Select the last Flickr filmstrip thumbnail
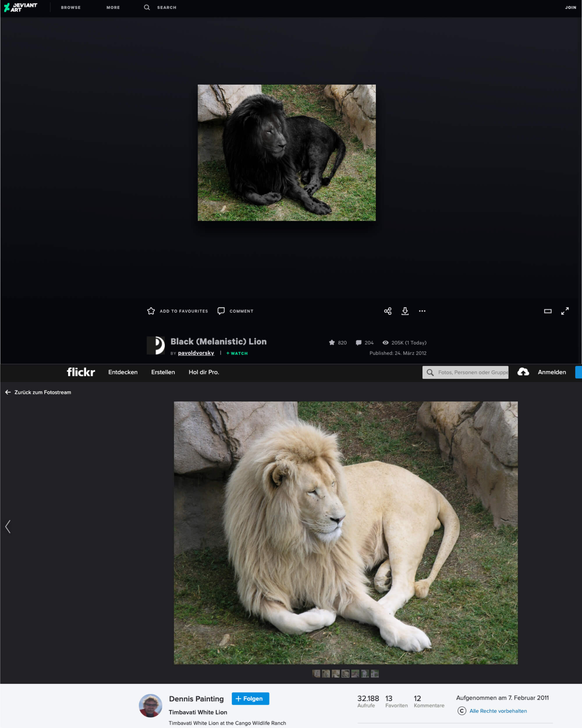Screen dimensions: 582x728 coord(375,674)
